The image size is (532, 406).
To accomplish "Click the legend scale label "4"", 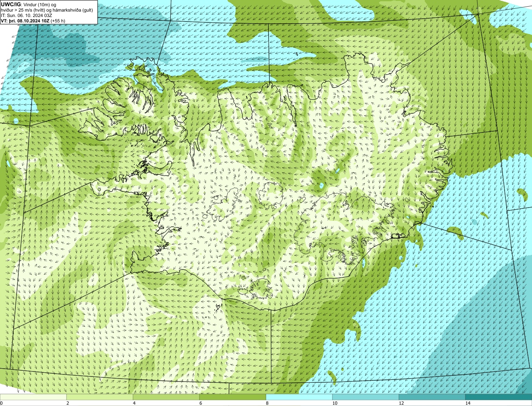I will (x=134, y=403).
